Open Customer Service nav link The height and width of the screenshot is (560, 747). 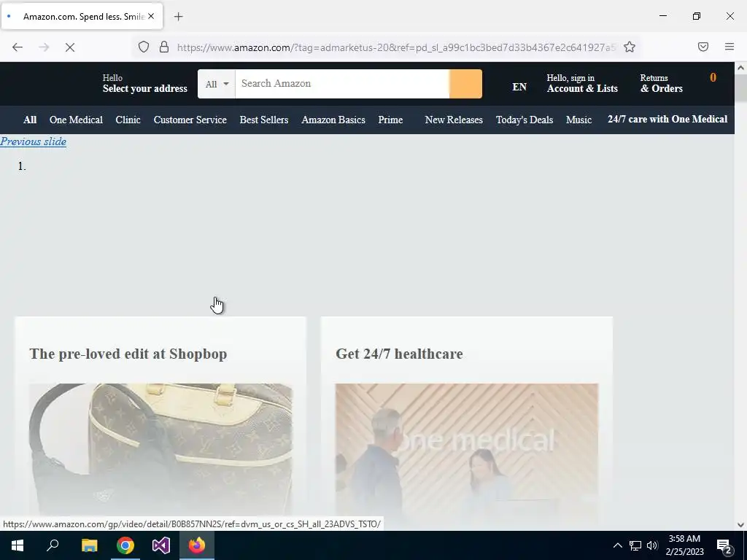pyautogui.click(x=190, y=120)
